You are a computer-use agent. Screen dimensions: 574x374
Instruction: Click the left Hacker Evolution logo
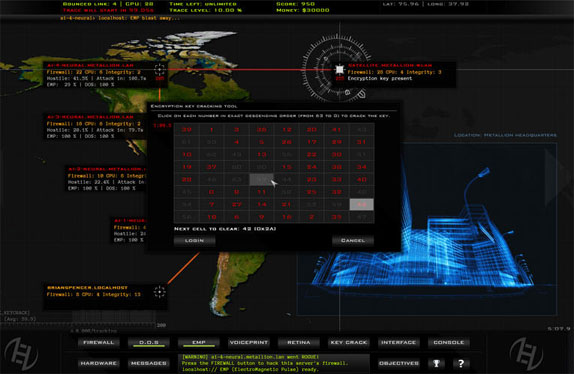tap(21, 354)
